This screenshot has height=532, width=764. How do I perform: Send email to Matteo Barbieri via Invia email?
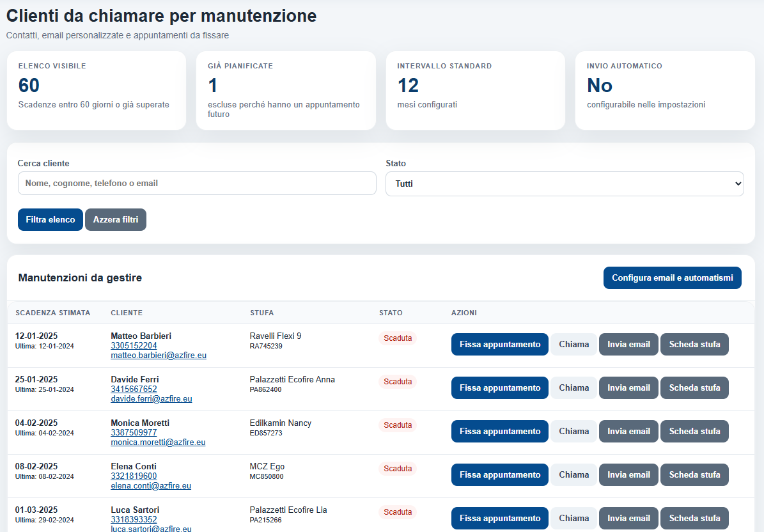click(628, 345)
